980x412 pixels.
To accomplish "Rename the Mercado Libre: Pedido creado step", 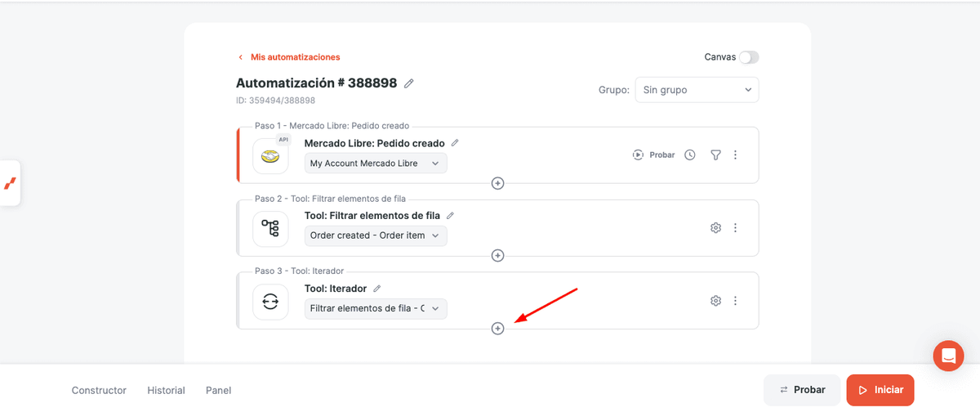I will pyautogui.click(x=455, y=143).
